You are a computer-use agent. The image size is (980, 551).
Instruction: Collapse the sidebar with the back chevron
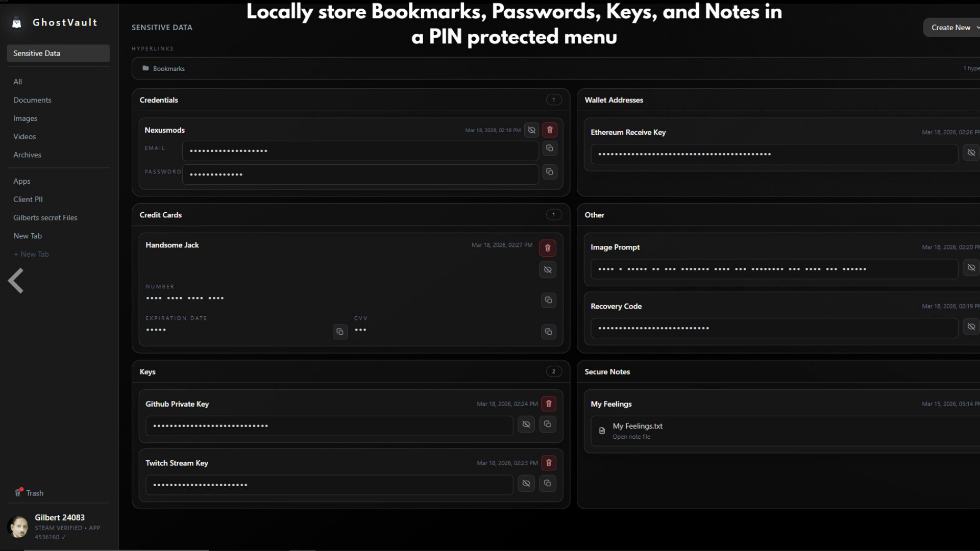tap(16, 281)
